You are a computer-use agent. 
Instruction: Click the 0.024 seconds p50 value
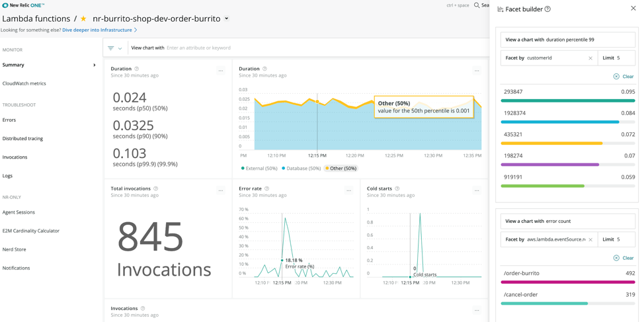pos(130,97)
